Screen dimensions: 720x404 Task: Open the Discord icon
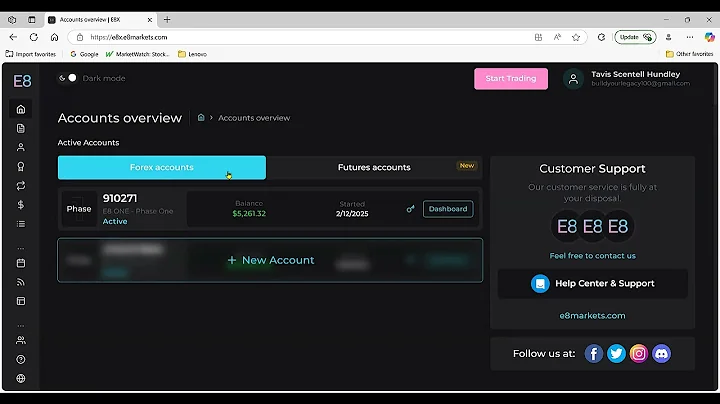point(661,354)
